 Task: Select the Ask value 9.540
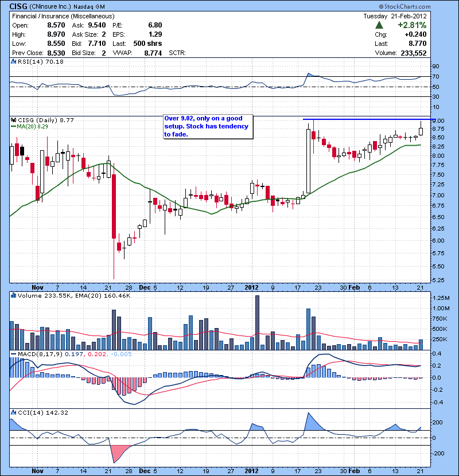[x=97, y=25]
